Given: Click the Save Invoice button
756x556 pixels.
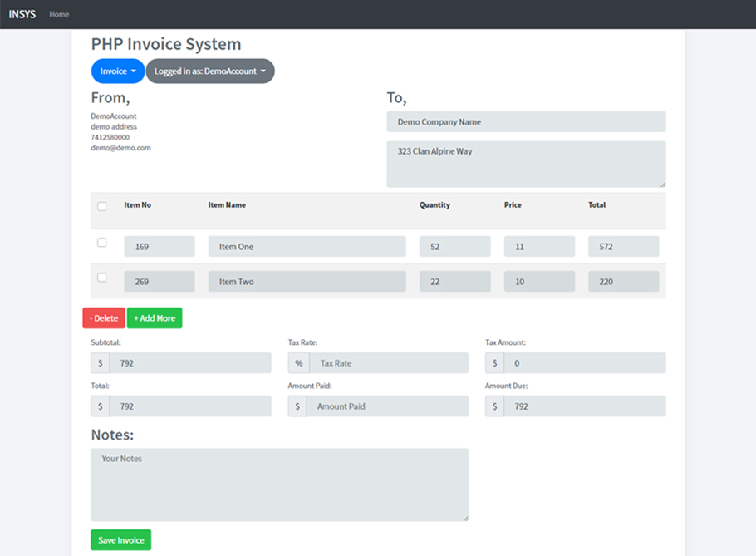Looking at the screenshot, I should pyautogui.click(x=121, y=539).
